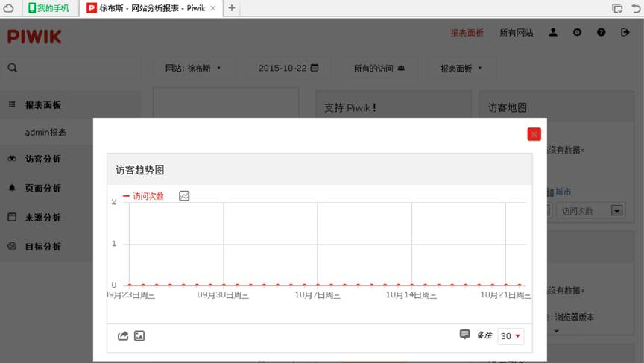Click the calendar icon beside 来源分析

[12, 217]
